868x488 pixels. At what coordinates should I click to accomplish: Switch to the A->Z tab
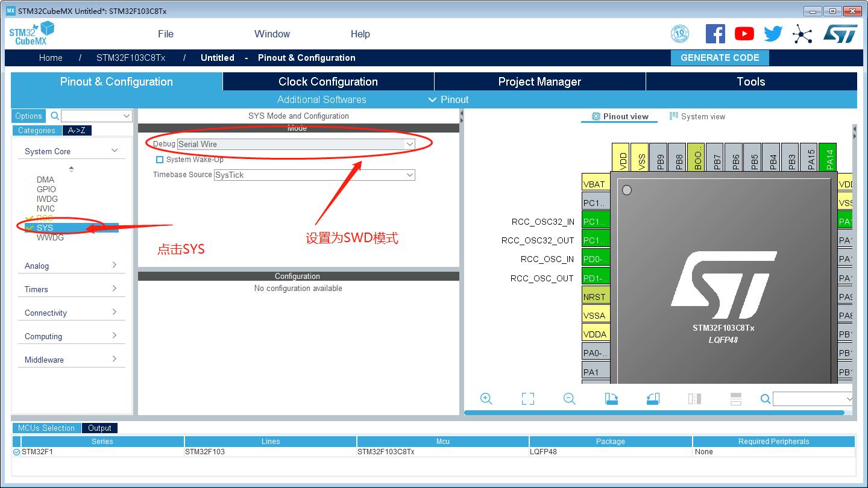(x=77, y=130)
